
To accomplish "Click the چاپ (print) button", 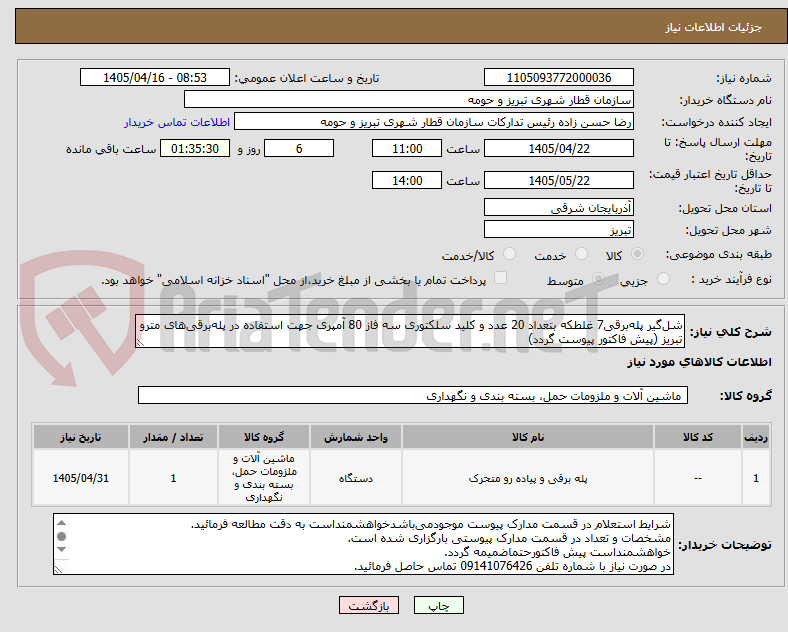I will tap(438, 605).
